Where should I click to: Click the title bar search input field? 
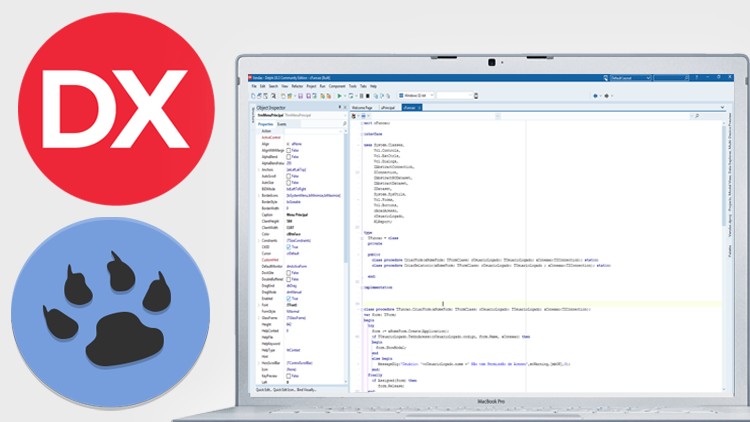pos(672,78)
